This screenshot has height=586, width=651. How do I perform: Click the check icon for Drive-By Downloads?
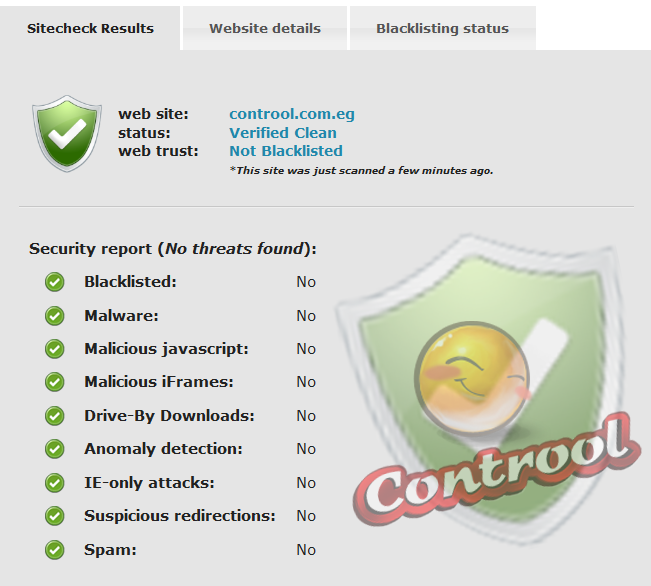click(55, 416)
